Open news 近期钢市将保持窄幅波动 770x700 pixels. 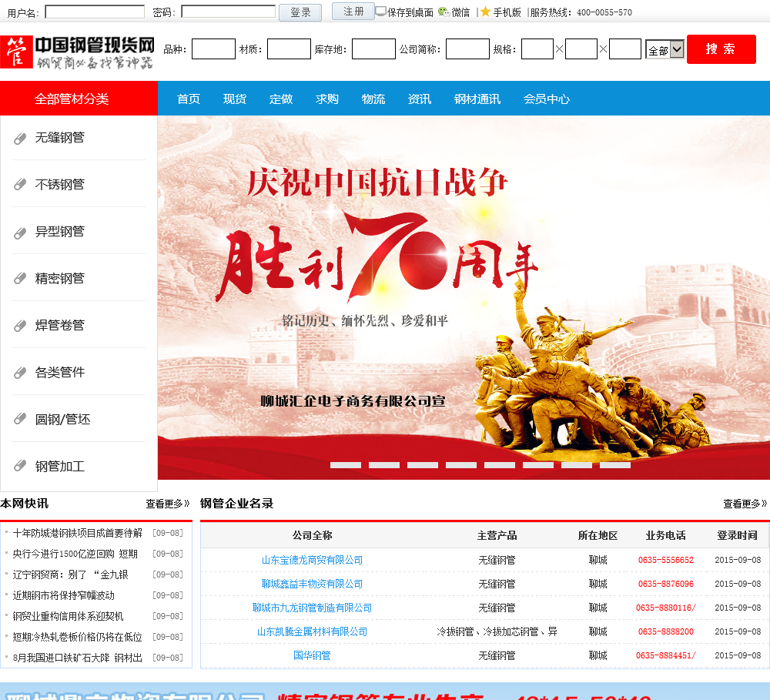(63, 595)
